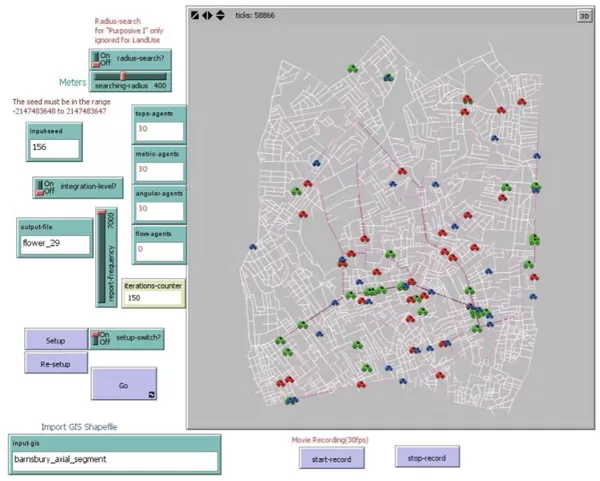
Task: Click the vertical arrows view icon
Action: click(x=220, y=15)
